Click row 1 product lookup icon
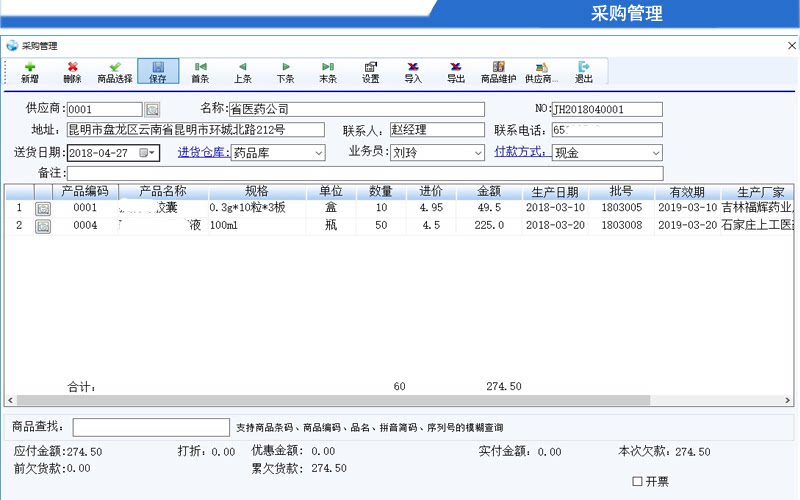The width and height of the screenshot is (800, 500). (x=43, y=208)
